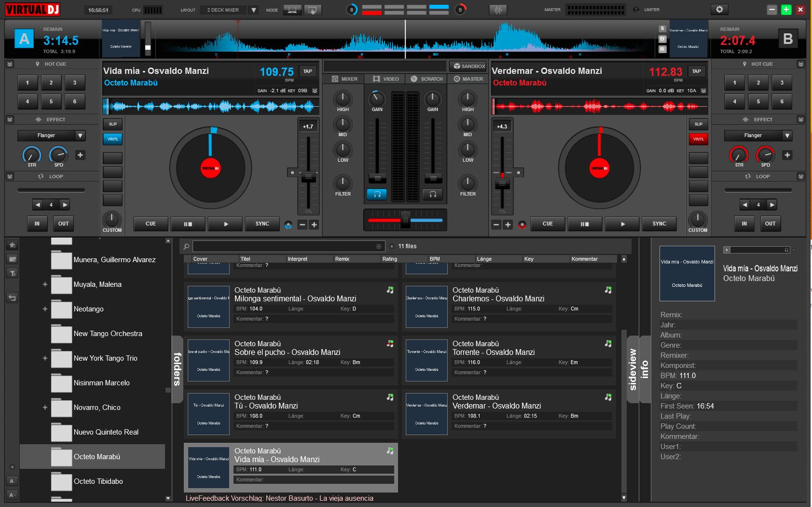The image size is (812, 507).
Task: Collapse the deck B LOOP section
Action: [801, 176]
